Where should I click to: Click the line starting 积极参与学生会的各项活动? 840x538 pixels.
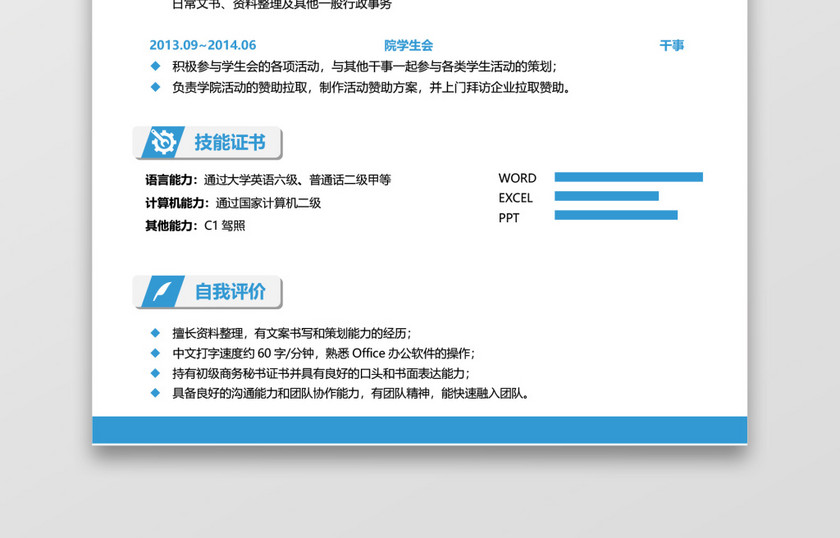(364, 66)
